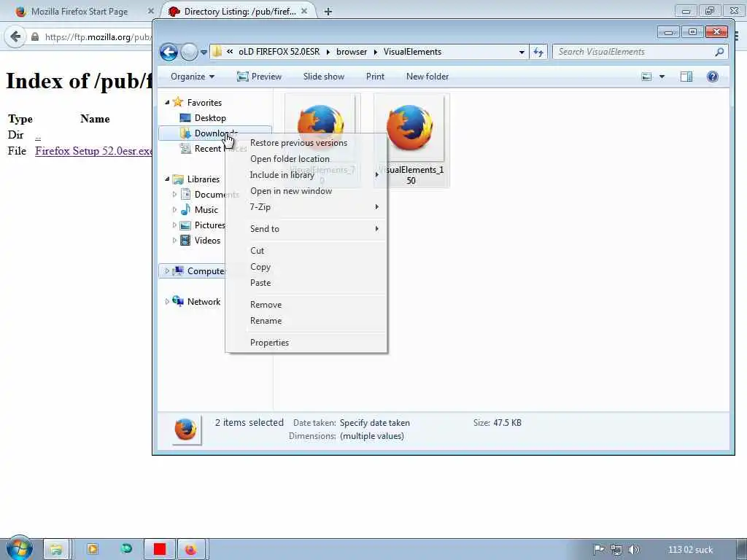This screenshot has width=747, height=560.
Task: Toggle the preview pane icon
Action: pos(686,77)
